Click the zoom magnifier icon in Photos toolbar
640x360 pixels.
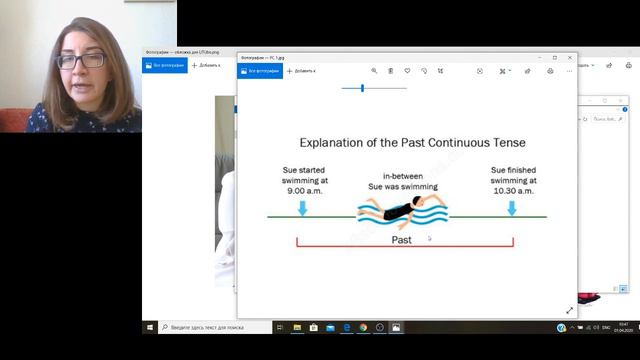click(x=374, y=71)
